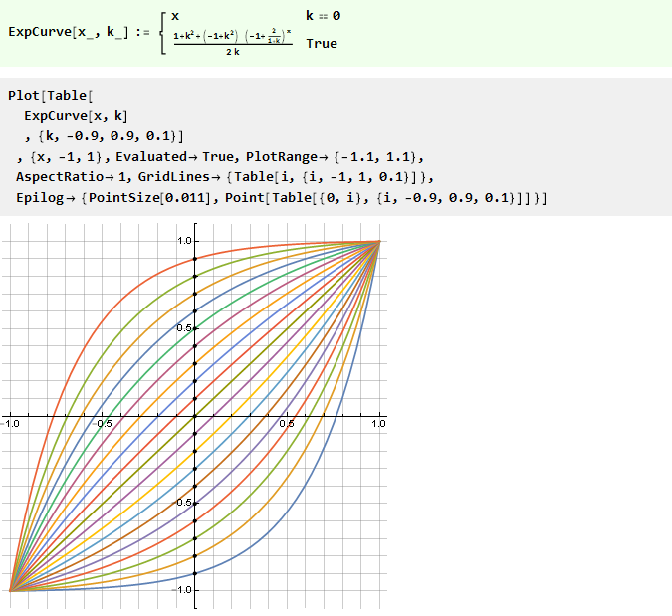The height and width of the screenshot is (616, 672).
Task: Click the '2 k' denominator of the fraction
Action: click(233, 52)
